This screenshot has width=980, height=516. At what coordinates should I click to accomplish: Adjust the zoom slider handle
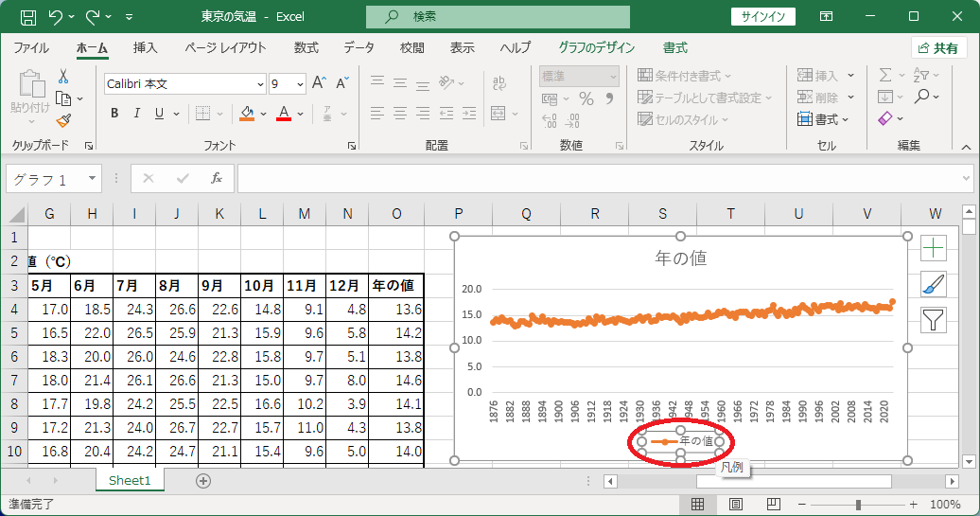coord(858,504)
